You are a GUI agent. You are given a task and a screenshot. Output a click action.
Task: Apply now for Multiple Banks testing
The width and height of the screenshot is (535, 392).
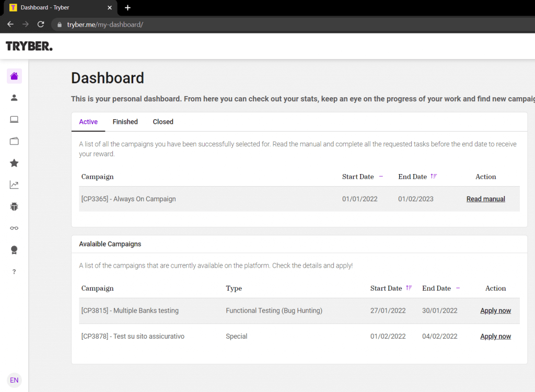(x=495, y=311)
